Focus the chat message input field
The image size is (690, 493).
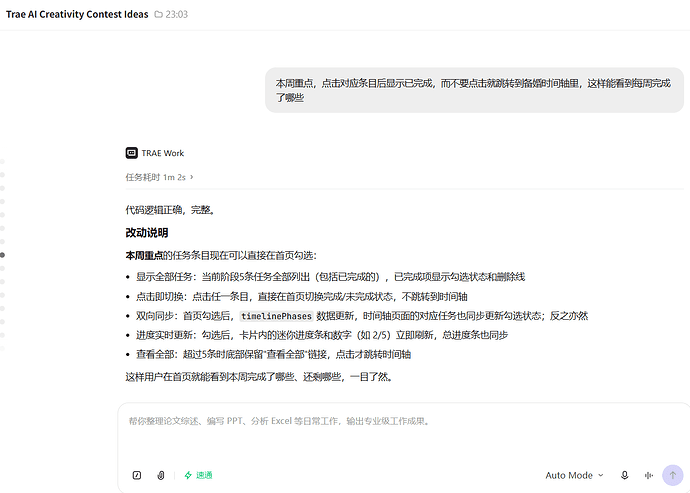[403, 421]
